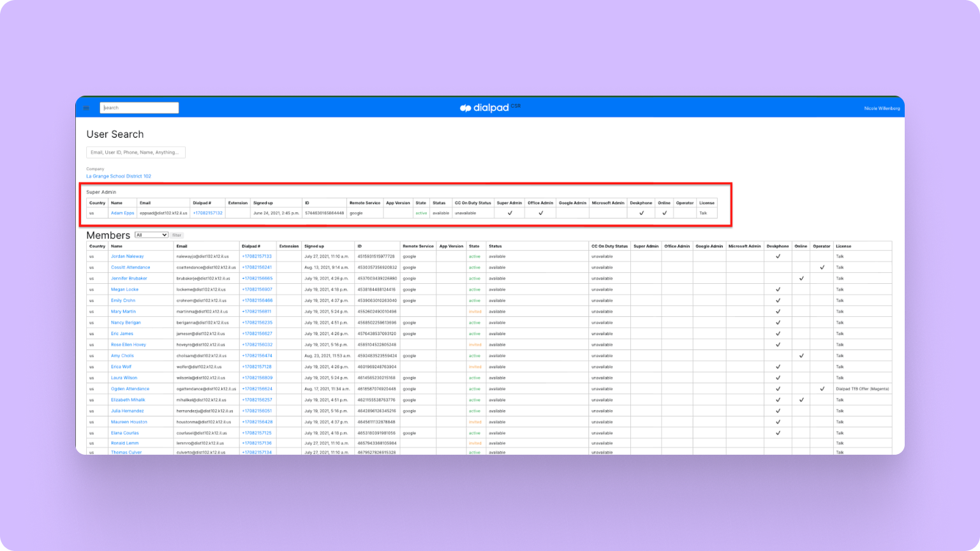Click Jordan Naleway's phone number +17082157133

[258, 256]
